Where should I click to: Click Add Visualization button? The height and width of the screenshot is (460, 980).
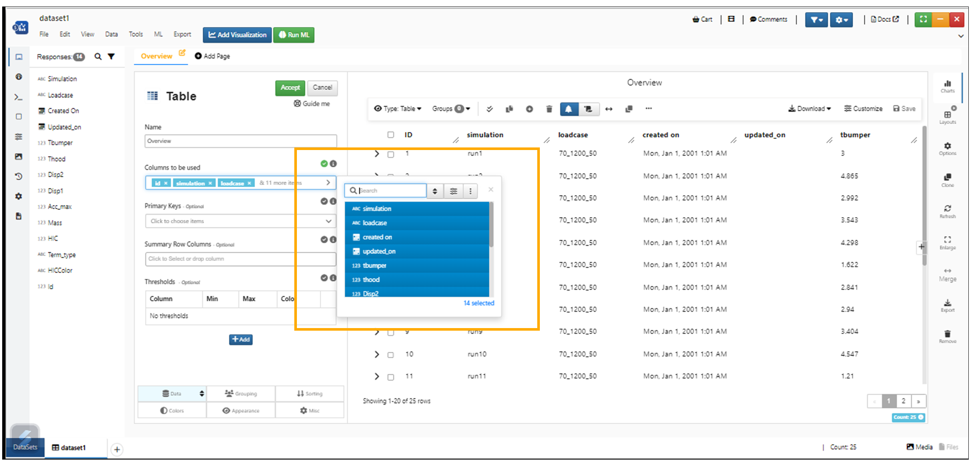[x=237, y=35]
